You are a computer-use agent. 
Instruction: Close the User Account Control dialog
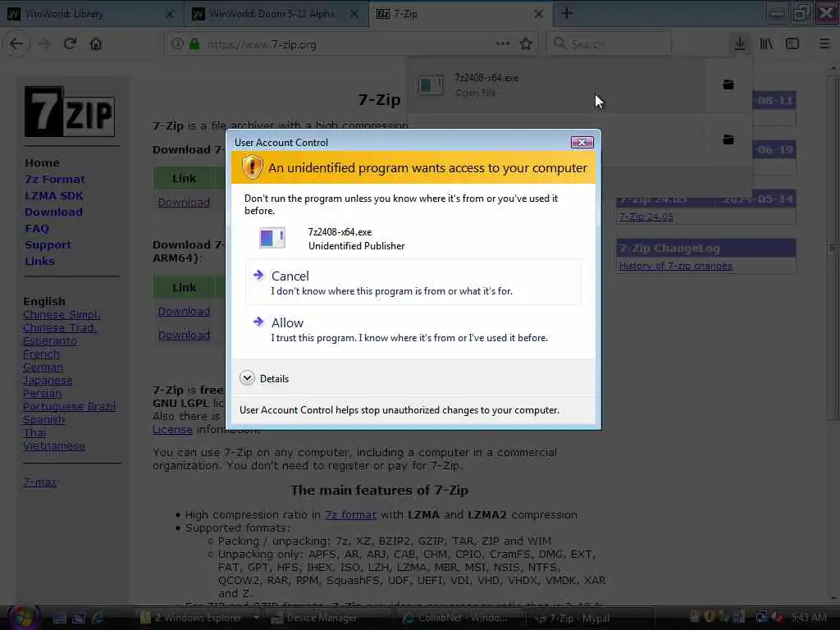(582, 142)
